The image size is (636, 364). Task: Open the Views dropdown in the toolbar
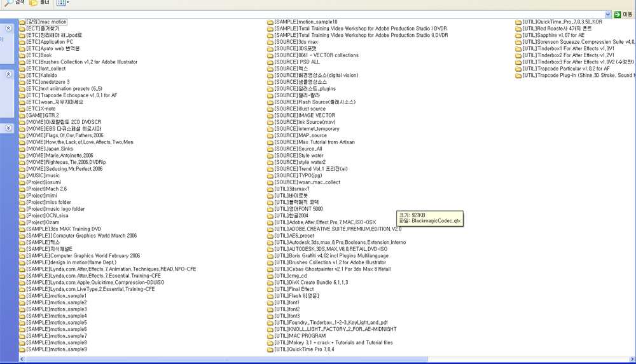tap(62, 3)
